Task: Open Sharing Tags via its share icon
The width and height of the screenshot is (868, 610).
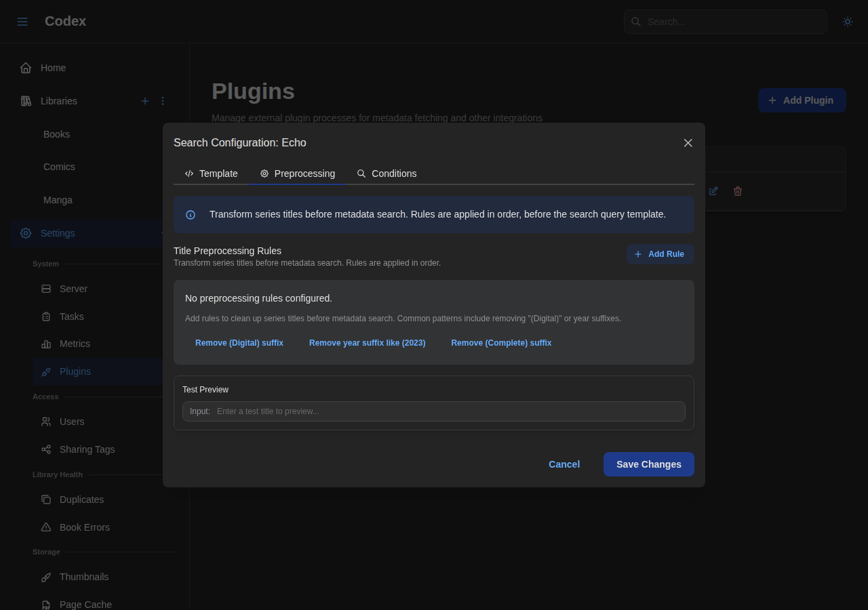Action: click(45, 449)
